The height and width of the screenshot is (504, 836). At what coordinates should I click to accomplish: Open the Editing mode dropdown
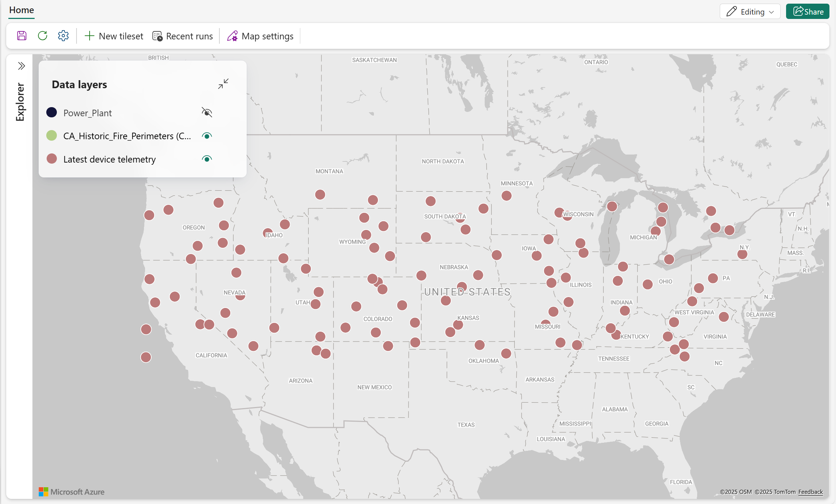click(x=750, y=12)
